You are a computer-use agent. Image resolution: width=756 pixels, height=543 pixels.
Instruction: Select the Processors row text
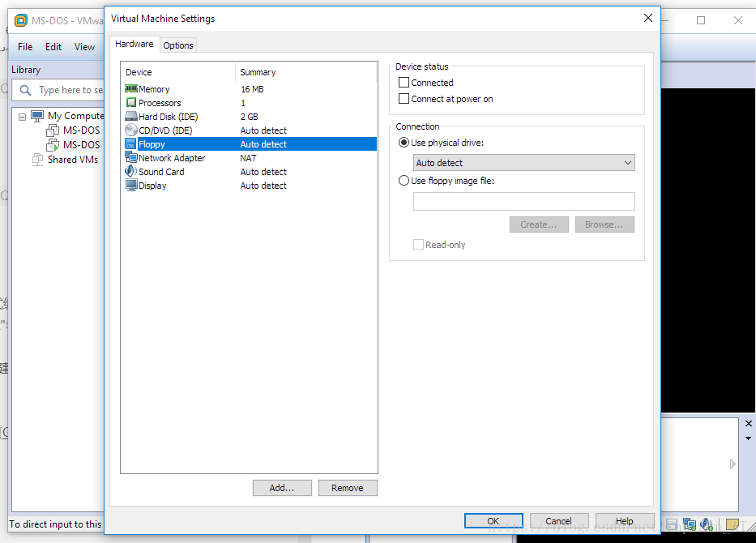click(160, 103)
